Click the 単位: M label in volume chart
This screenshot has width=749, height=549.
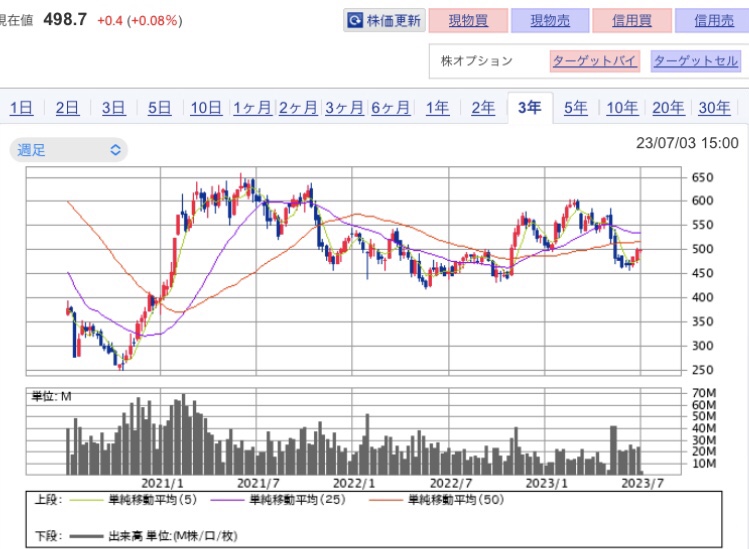(x=51, y=396)
